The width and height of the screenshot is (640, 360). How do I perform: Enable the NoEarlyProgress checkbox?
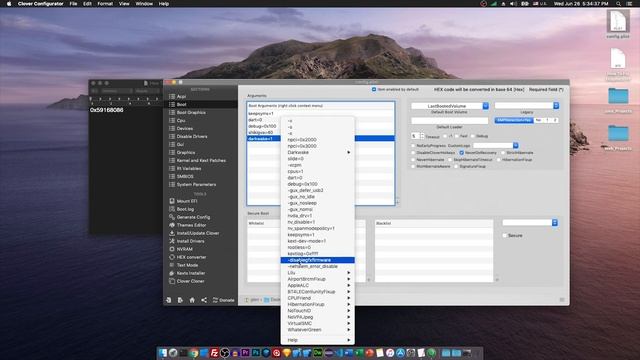pyautogui.click(x=413, y=146)
